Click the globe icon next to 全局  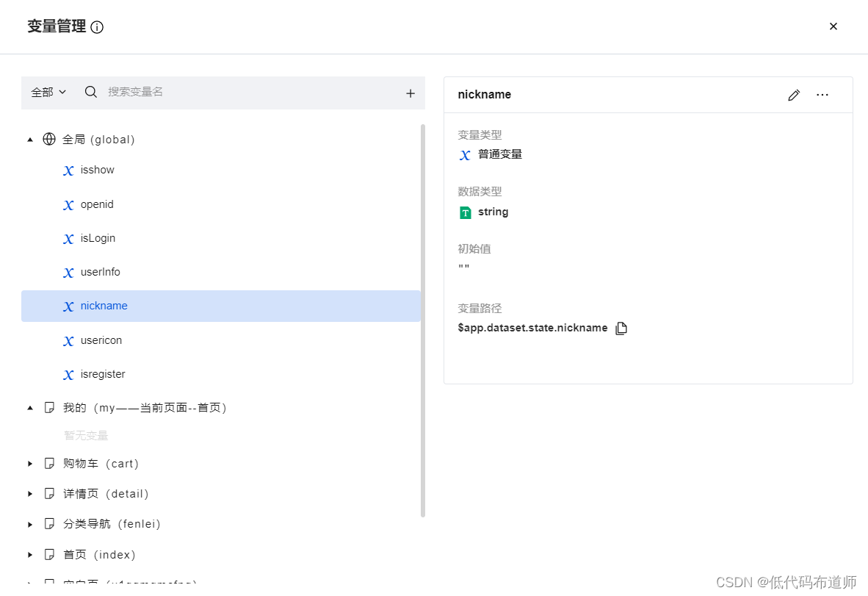tap(49, 139)
